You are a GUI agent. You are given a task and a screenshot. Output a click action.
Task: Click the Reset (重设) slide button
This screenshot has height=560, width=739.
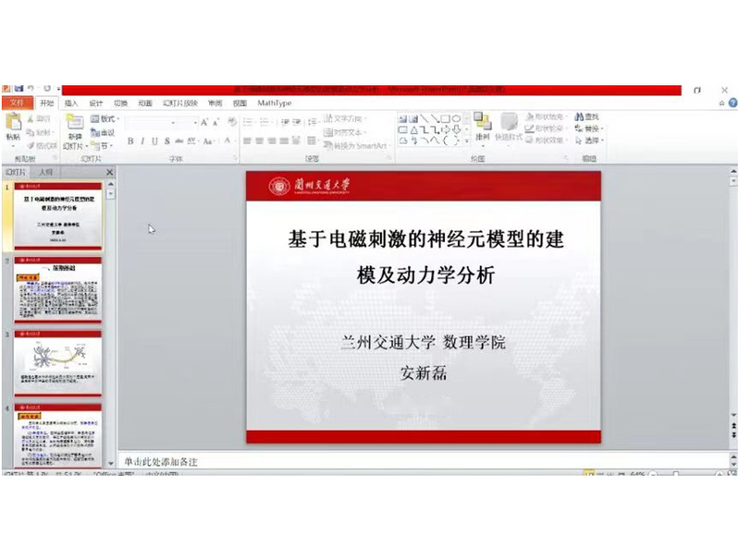104,132
